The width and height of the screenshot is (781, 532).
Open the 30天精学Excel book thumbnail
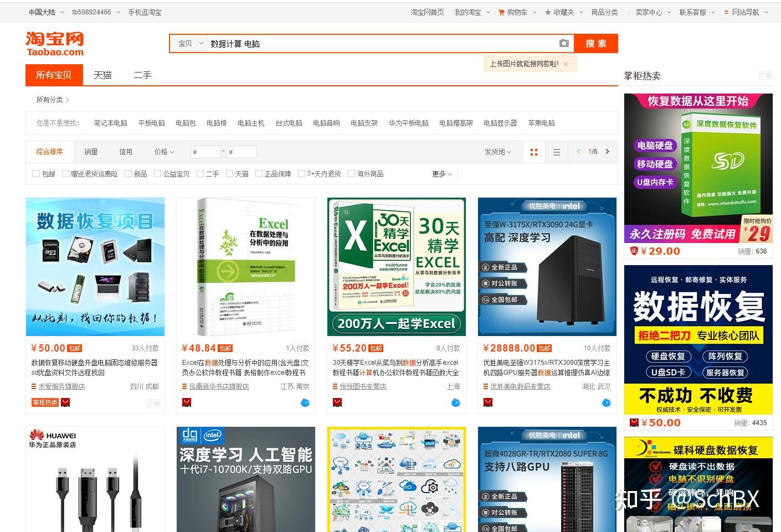[397, 267]
